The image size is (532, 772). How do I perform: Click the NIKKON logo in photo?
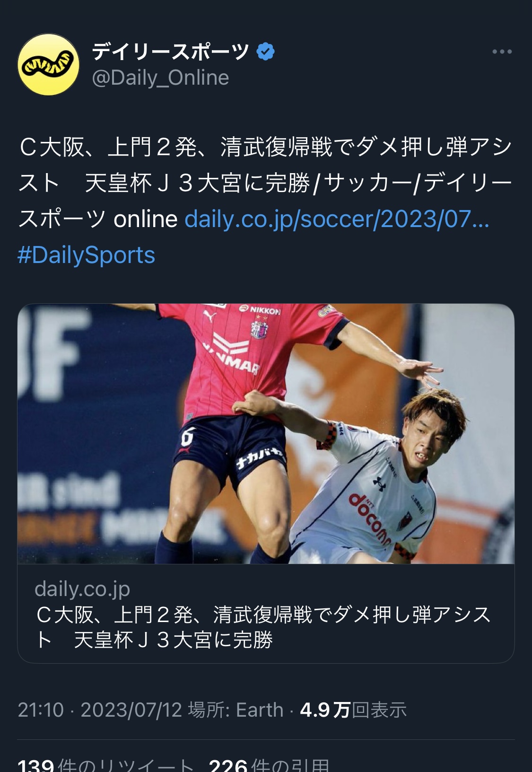(260, 310)
